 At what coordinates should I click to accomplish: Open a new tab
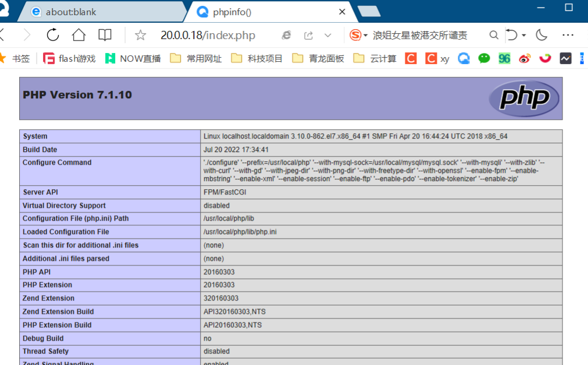point(368,12)
